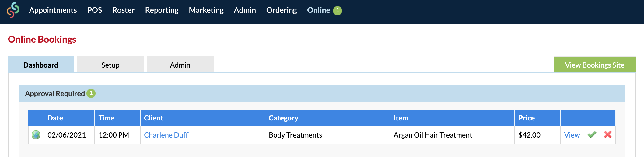The height and width of the screenshot is (157, 644).
Task: Click the Online notification badge
Action: tap(337, 10)
